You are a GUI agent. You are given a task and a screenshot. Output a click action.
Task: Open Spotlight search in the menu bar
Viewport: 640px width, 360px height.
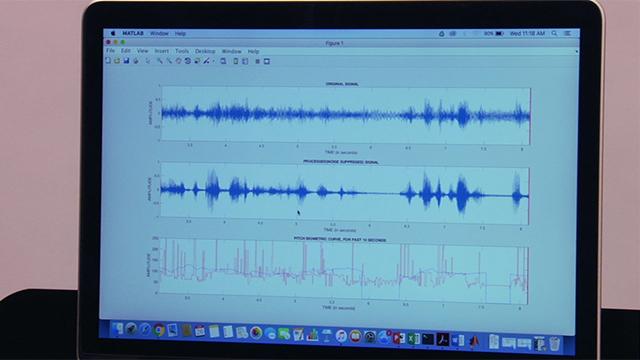click(x=554, y=33)
